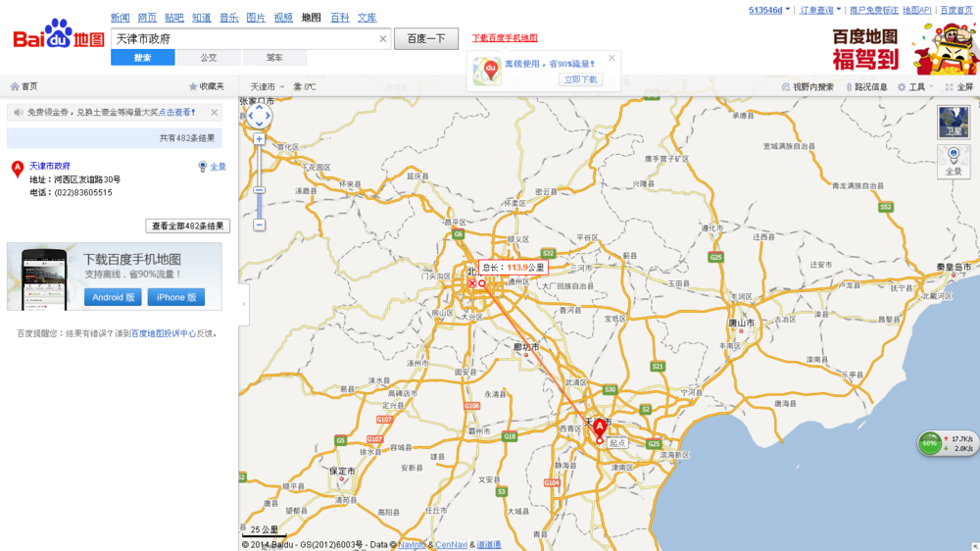This screenshot has width=980, height=551.
Task: Click 立即下载 download button
Action: (580, 79)
